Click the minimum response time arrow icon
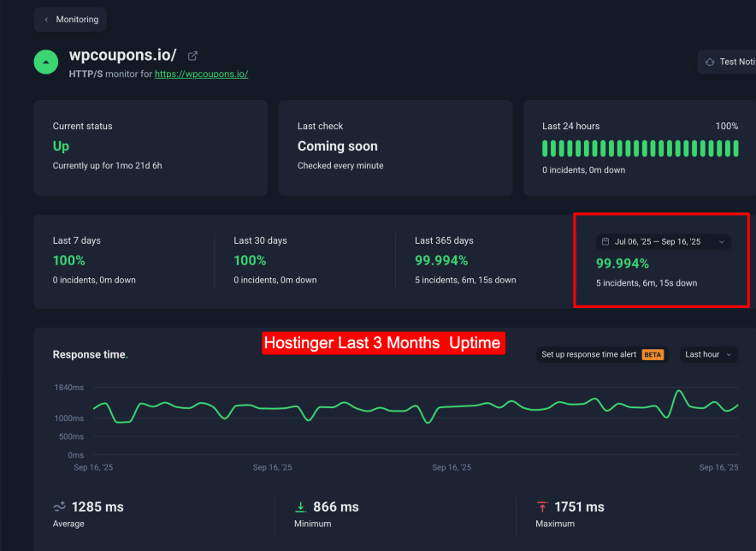The height and width of the screenshot is (551, 756). tap(300, 507)
